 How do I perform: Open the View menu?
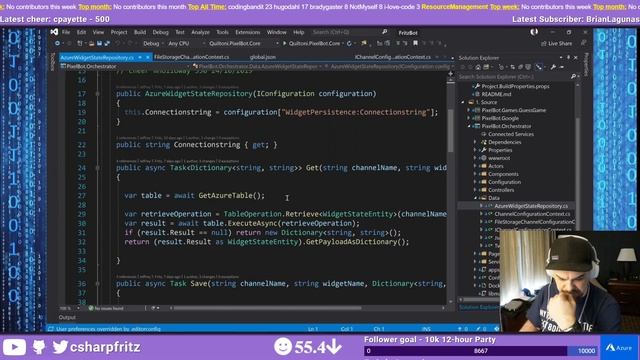click(x=98, y=32)
